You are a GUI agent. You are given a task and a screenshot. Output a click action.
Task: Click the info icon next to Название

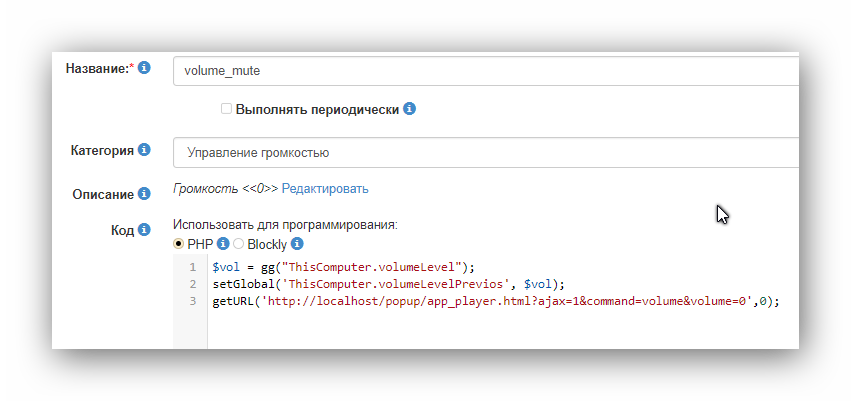(144, 68)
